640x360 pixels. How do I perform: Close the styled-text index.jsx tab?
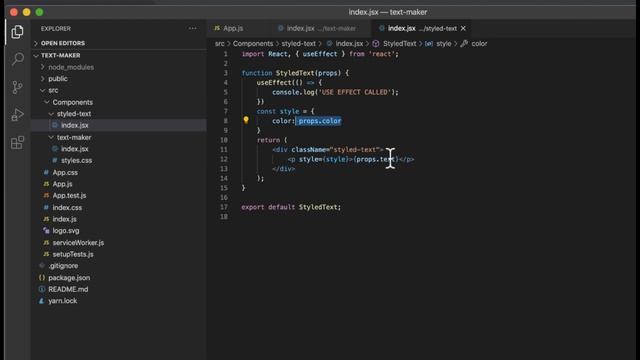pos(463,28)
